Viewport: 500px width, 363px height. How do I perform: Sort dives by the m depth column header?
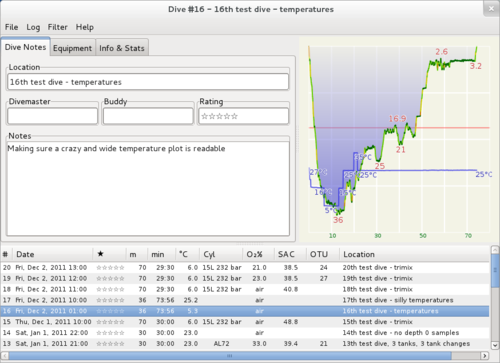tap(137, 254)
